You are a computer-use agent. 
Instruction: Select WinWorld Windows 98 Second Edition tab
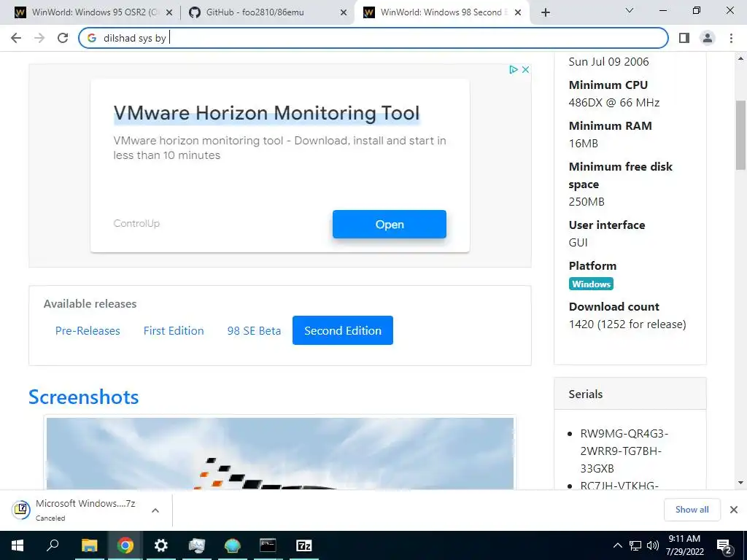tap(441, 12)
